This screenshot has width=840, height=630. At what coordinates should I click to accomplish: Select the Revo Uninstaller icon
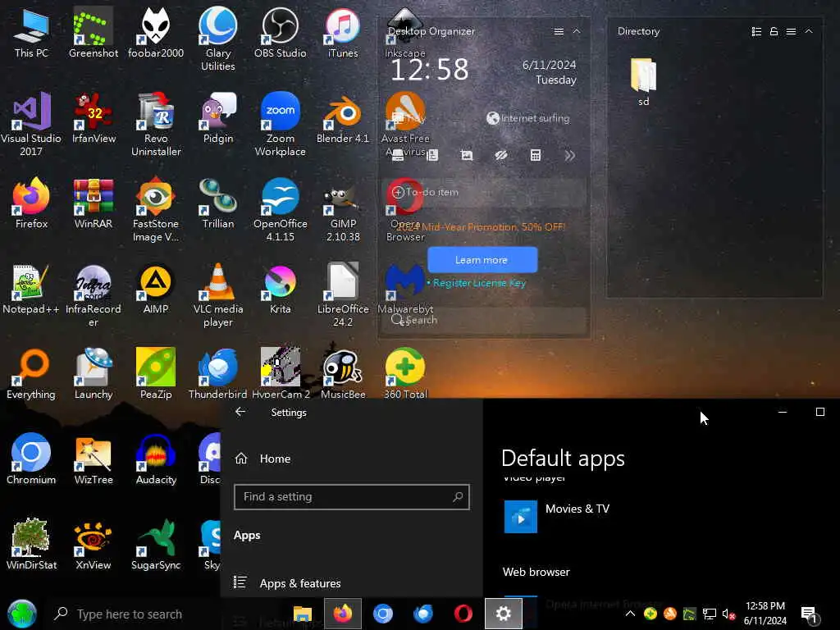[156, 124]
